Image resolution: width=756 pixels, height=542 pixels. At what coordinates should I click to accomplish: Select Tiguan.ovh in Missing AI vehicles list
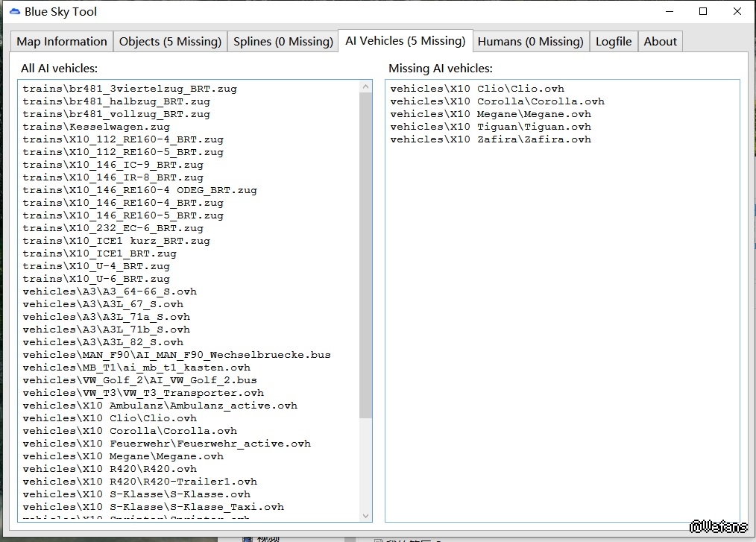coord(491,127)
